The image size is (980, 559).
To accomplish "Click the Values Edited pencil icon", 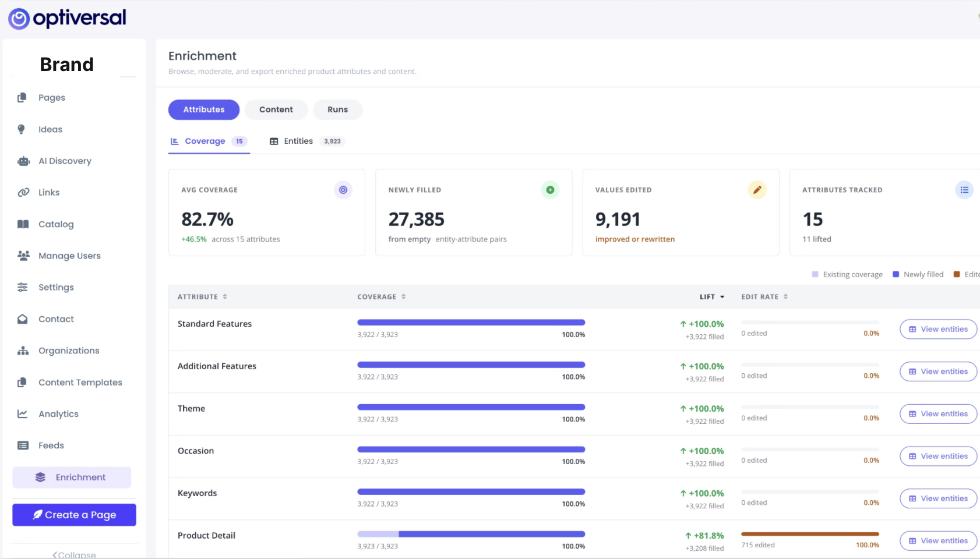I will point(757,190).
